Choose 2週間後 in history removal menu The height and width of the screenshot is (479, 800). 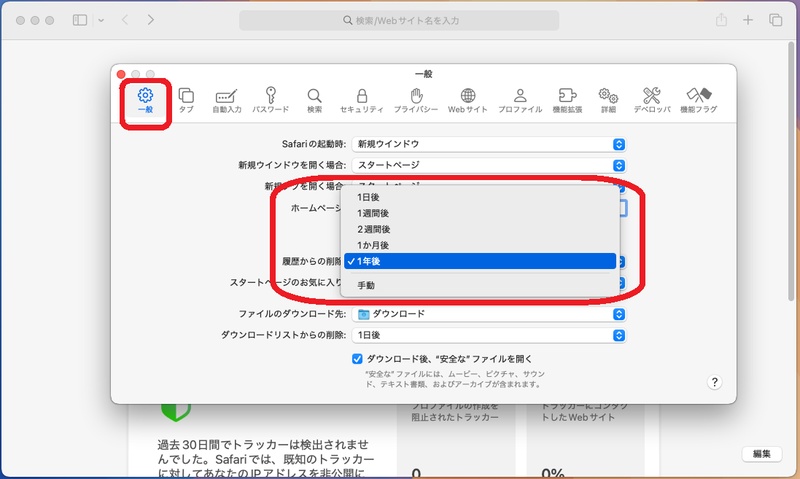point(480,229)
